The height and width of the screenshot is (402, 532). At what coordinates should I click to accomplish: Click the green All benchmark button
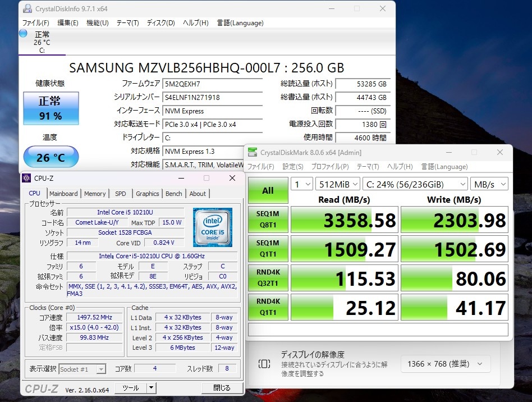(268, 190)
